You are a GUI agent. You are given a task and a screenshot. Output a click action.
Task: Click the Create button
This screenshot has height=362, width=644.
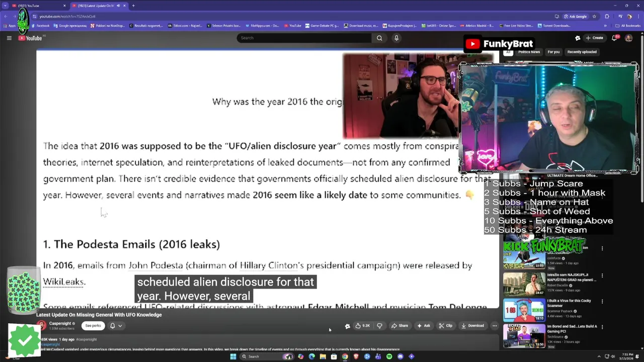point(594,38)
